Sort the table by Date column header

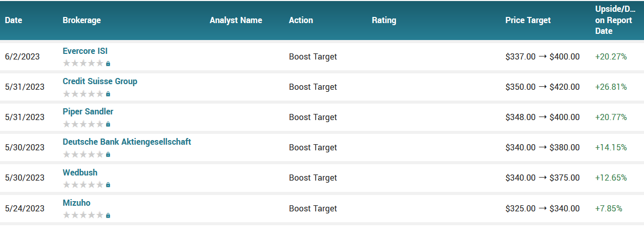(14, 21)
